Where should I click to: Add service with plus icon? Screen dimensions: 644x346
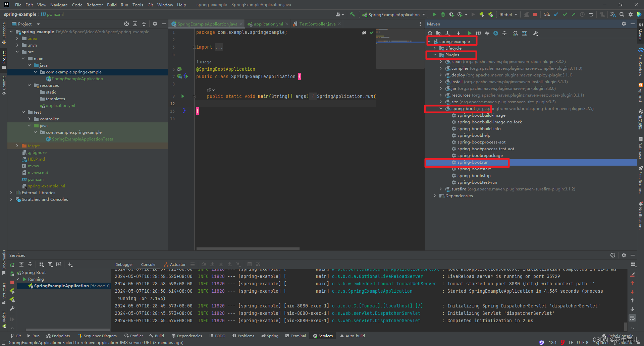tap(70, 265)
